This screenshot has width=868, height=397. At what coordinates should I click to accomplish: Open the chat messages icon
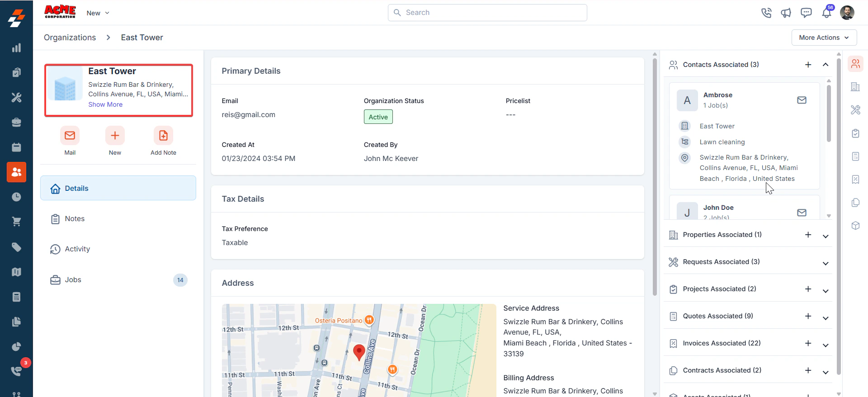click(x=806, y=13)
